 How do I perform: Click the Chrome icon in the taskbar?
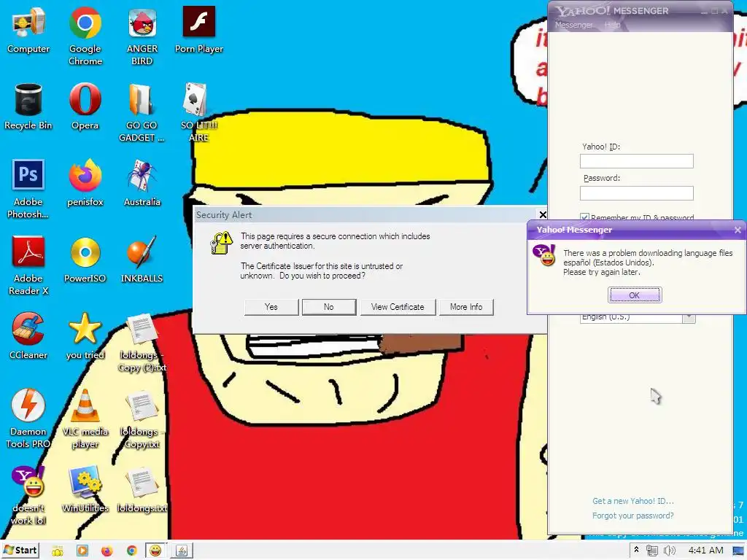(x=131, y=551)
